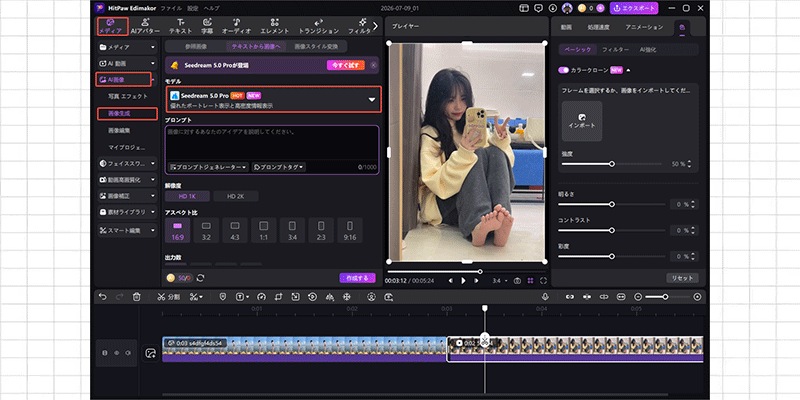Screen dimensions: 800x400
Task: Expand the 動画高画質化 sidebar section
Action: 128,180
